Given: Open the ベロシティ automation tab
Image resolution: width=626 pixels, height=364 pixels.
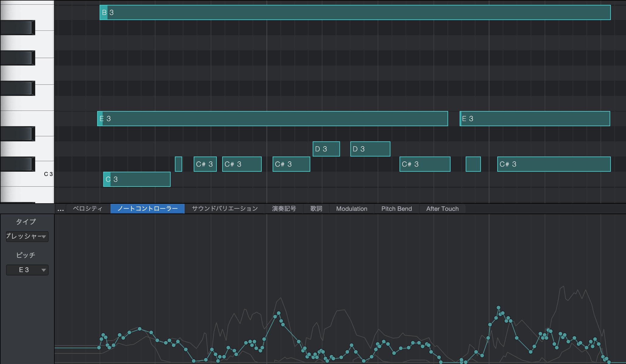Looking at the screenshot, I should pos(88,209).
